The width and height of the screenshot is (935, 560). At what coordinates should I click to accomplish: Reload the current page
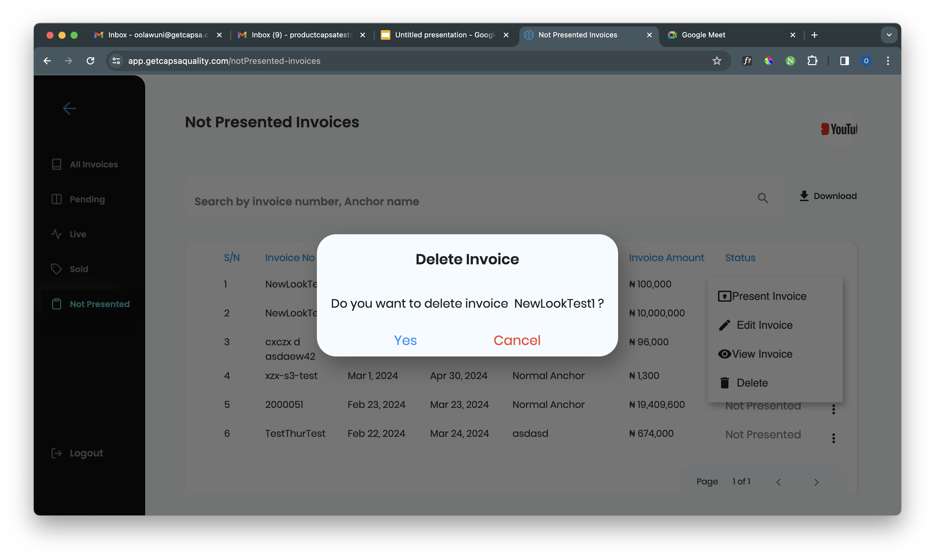click(90, 61)
